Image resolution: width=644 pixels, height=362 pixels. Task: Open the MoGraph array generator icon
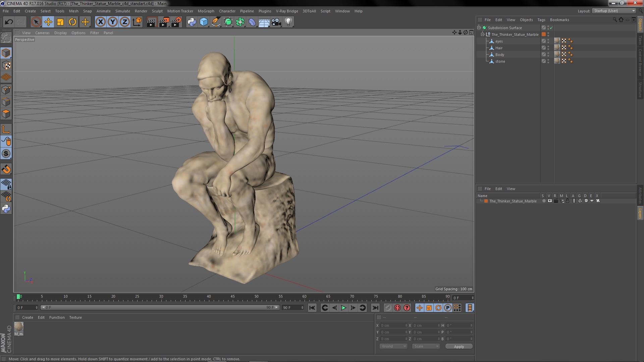pyautogui.click(x=240, y=22)
